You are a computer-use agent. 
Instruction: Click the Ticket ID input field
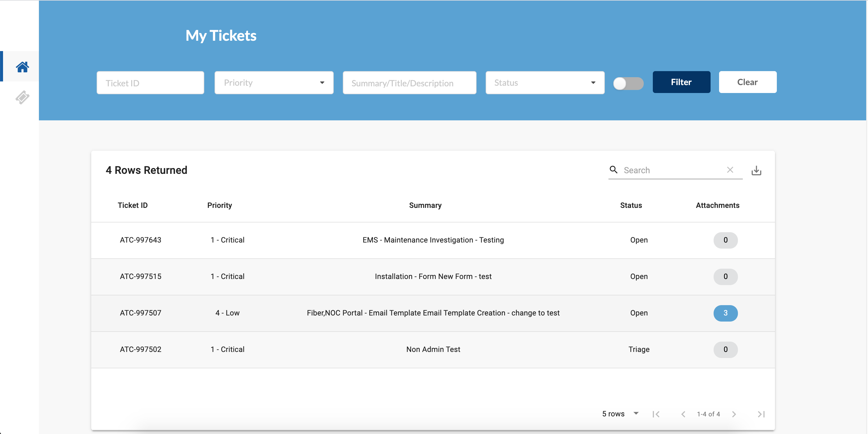(x=150, y=83)
